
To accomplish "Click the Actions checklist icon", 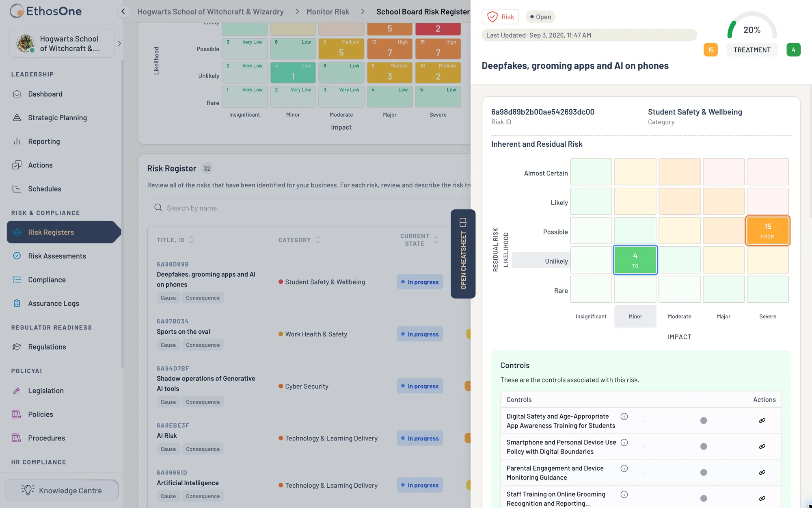I will [17, 165].
